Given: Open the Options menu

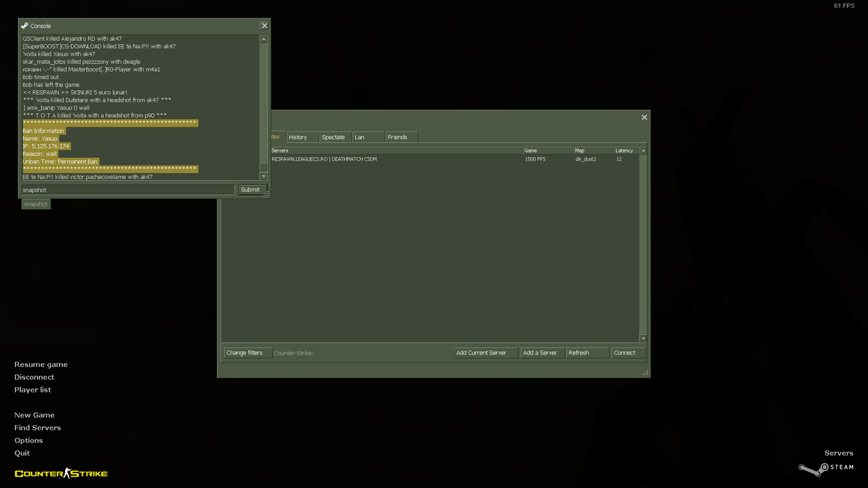Looking at the screenshot, I should (x=28, y=441).
